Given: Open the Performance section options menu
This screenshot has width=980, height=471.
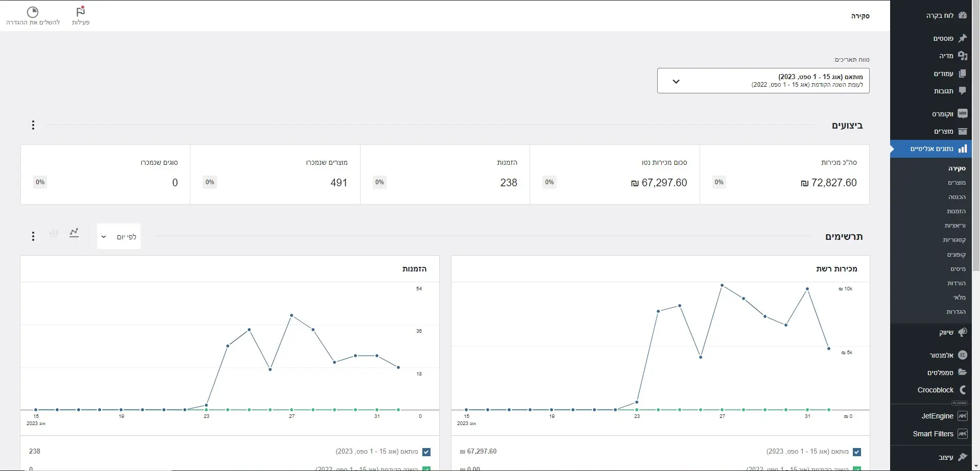Looking at the screenshot, I should 33,125.
